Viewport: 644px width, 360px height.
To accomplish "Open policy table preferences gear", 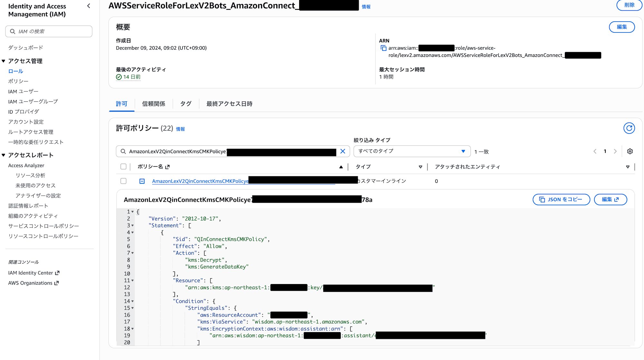I will pos(630,151).
